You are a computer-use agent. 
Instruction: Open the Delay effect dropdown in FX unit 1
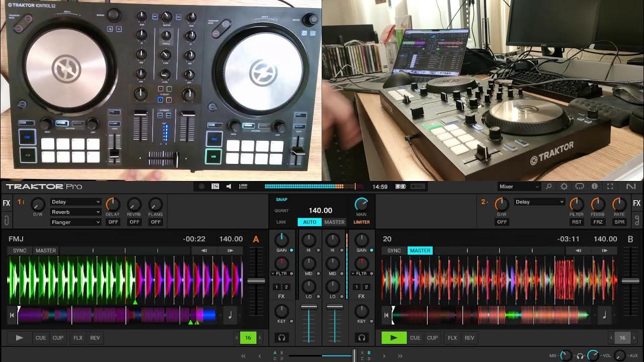75,202
